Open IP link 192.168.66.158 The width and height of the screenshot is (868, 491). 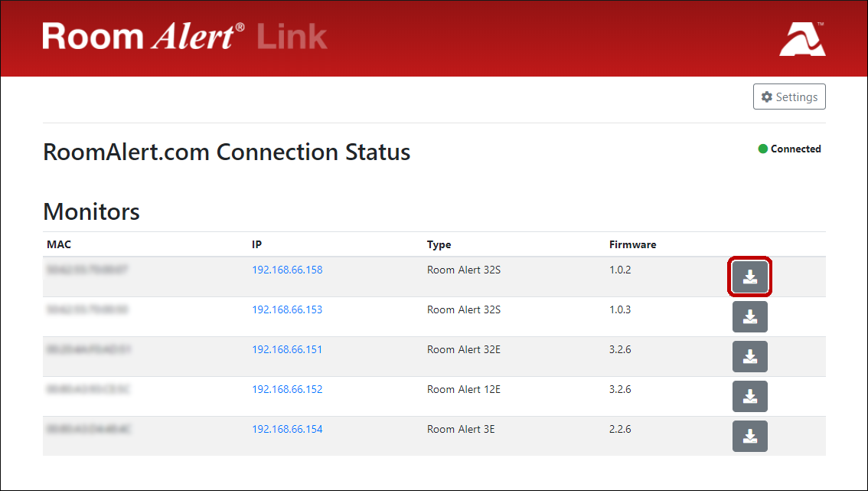tap(287, 270)
